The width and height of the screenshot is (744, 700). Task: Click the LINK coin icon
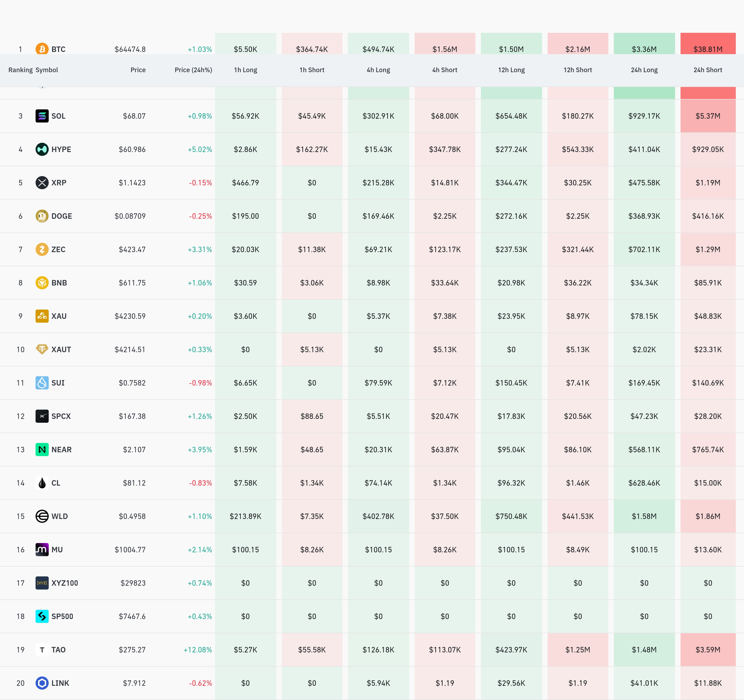(42, 683)
